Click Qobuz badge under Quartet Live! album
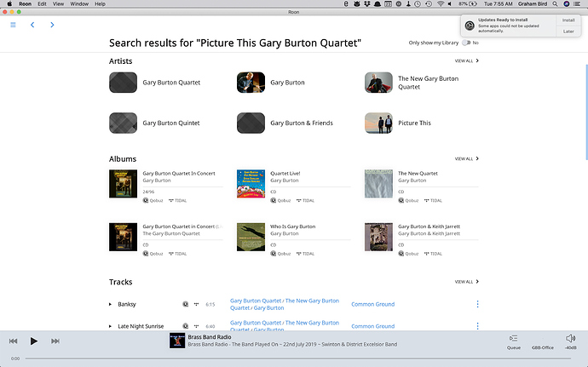This screenshot has height=367, width=588. pos(281,201)
